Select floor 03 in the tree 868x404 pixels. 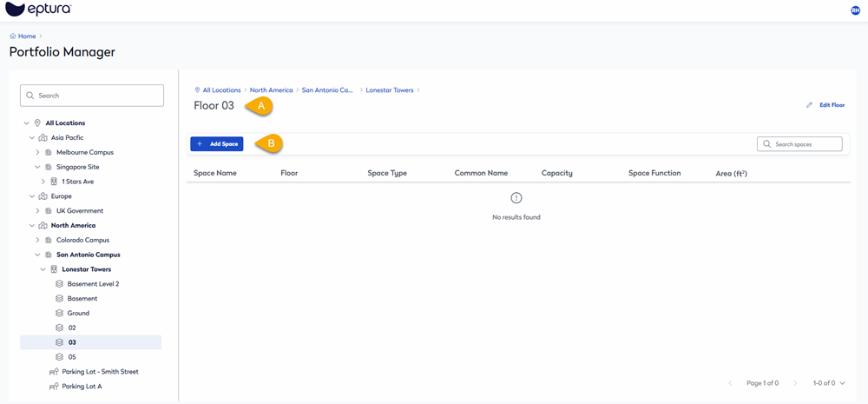coord(91,342)
